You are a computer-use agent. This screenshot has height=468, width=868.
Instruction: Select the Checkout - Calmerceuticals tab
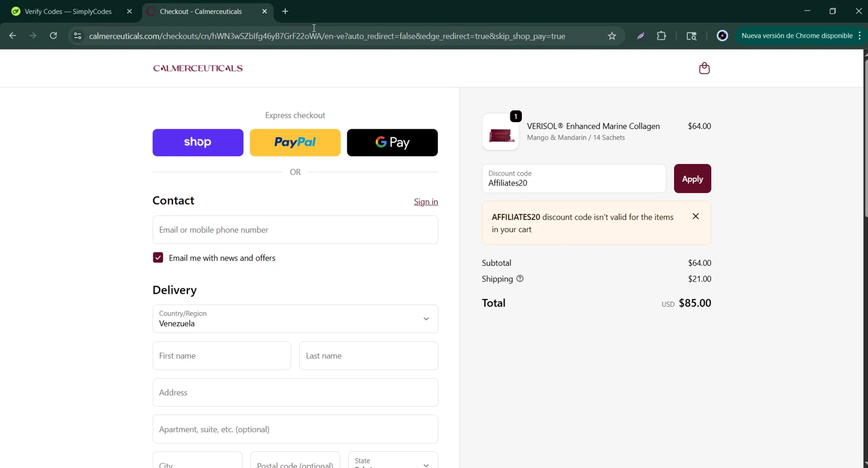[201, 12]
